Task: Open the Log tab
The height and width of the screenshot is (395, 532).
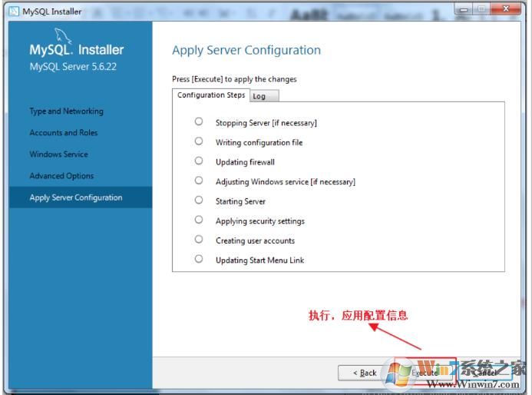Action: (264, 96)
